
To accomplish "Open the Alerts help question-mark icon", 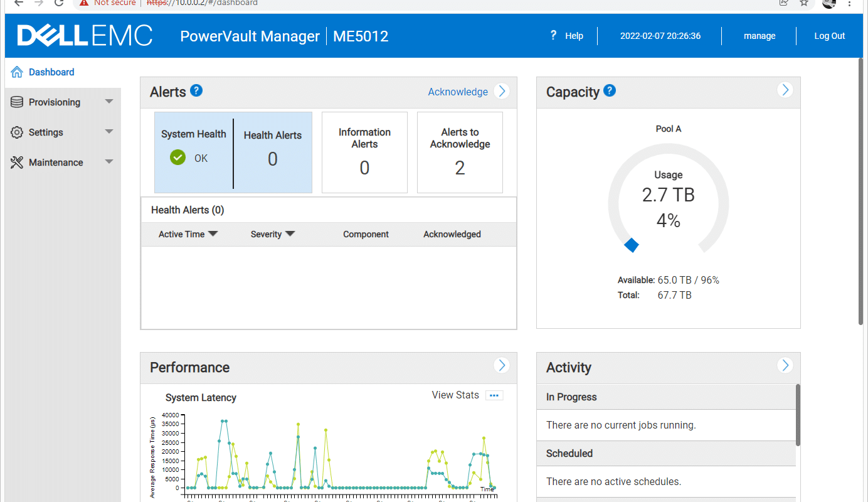I will click(196, 90).
